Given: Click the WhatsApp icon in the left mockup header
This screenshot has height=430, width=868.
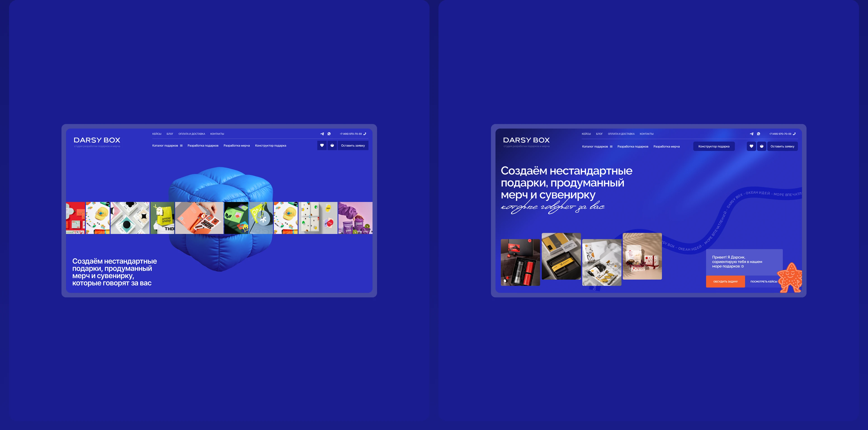Looking at the screenshot, I should pos(329,134).
